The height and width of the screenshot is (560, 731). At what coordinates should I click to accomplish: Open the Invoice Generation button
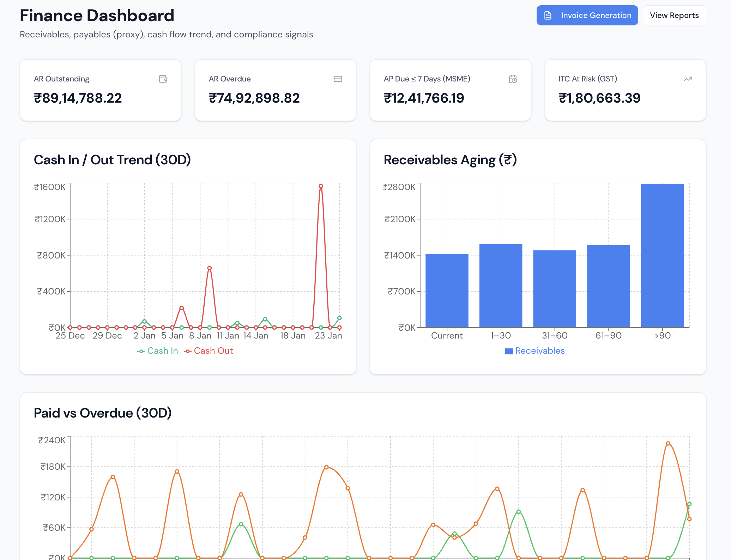[x=596, y=16]
